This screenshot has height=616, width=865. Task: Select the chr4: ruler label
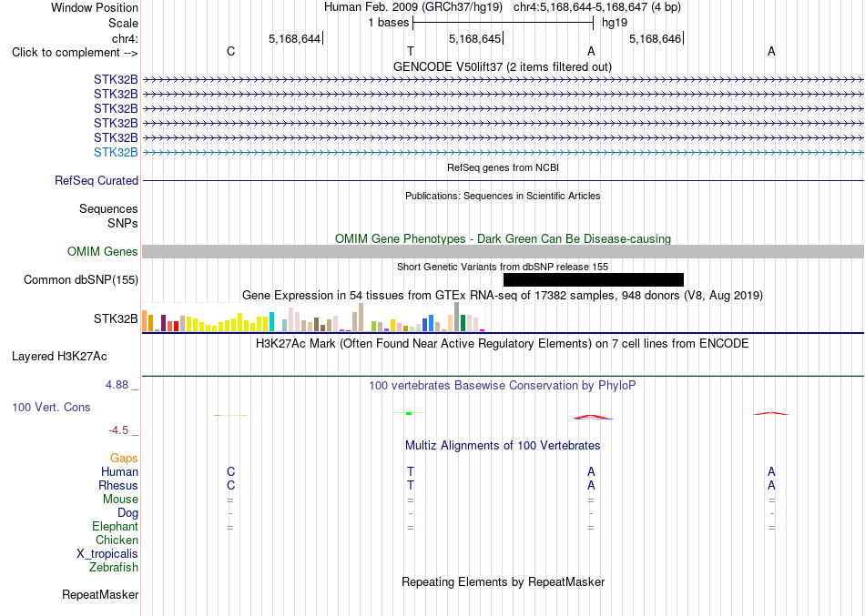125,38
